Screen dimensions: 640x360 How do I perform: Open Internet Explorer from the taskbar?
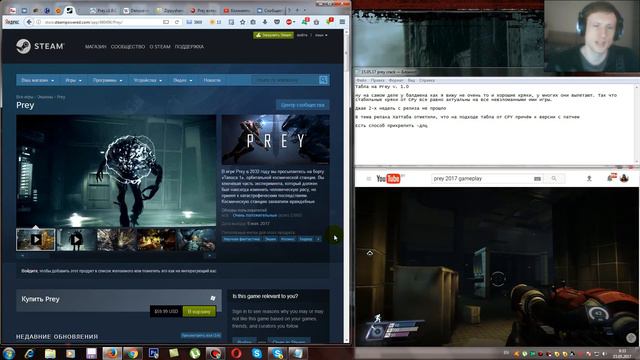click(29, 353)
